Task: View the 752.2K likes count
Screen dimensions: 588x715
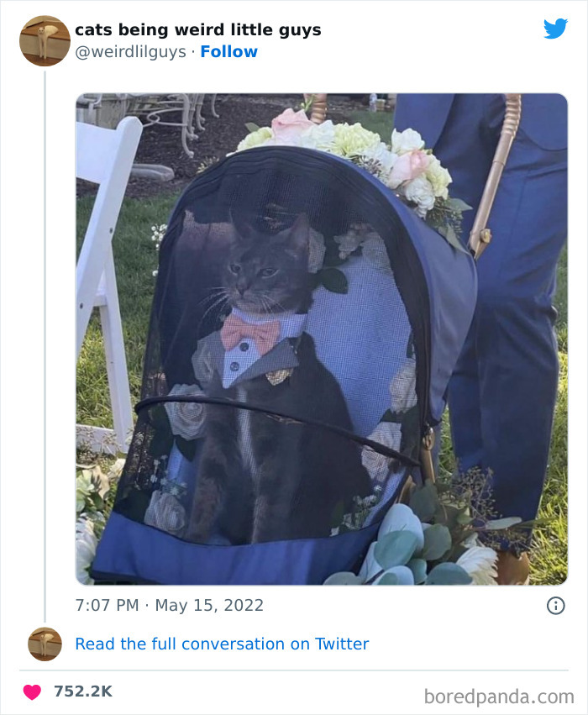Action: 83,691
